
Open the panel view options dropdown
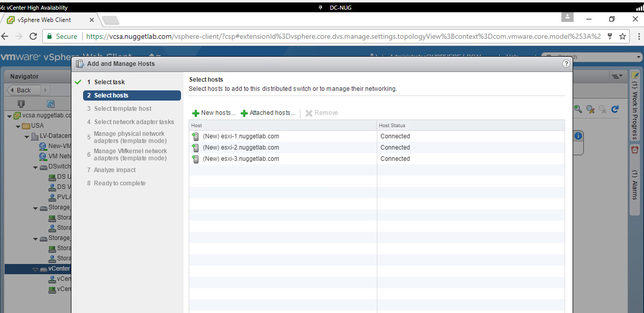[x=616, y=77]
